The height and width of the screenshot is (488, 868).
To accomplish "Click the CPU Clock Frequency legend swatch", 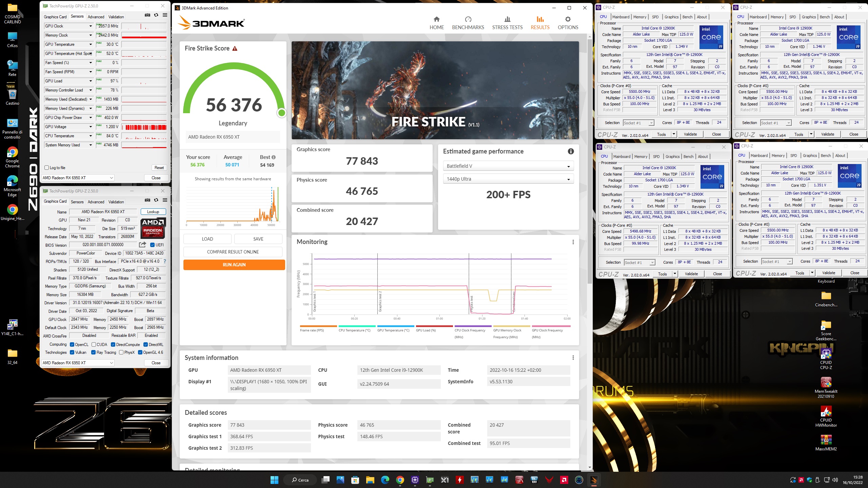I will (474, 326).
